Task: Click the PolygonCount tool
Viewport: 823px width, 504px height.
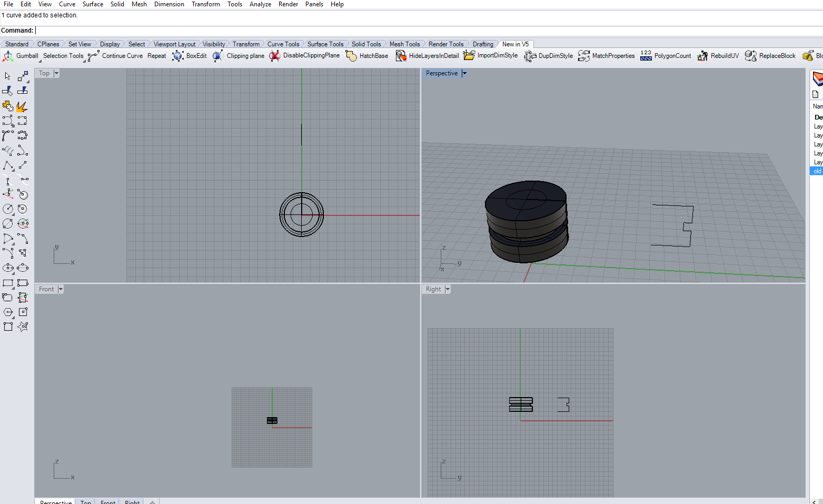Action: pyautogui.click(x=666, y=56)
